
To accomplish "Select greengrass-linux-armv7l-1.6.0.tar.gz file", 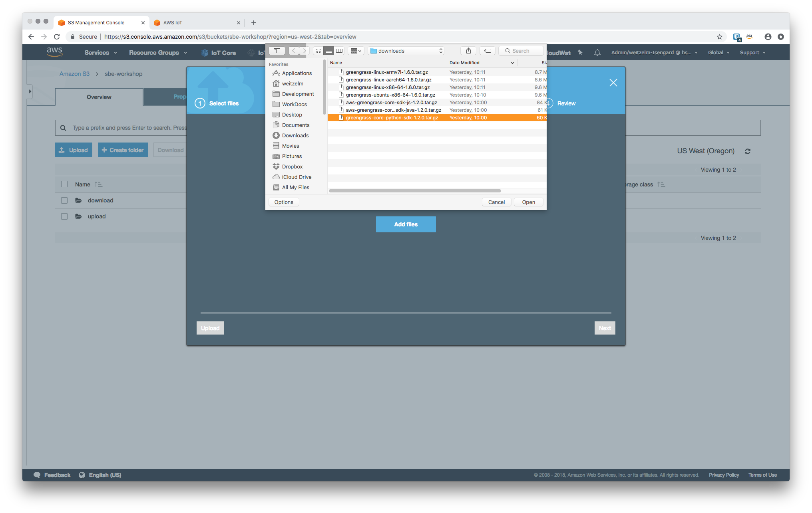I will coord(437,72).
